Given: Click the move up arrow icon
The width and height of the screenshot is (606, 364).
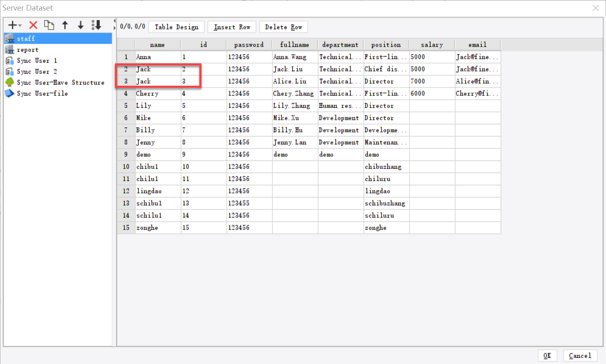Looking at the screenshot, I should [65, 24].
